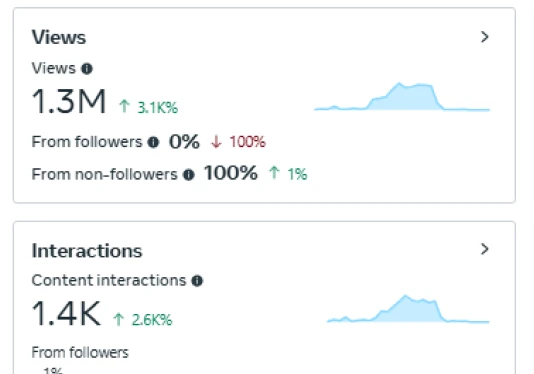This screenshot has width=534, height=374.
Task: Expand the Views card chevron
Action: 485,37
